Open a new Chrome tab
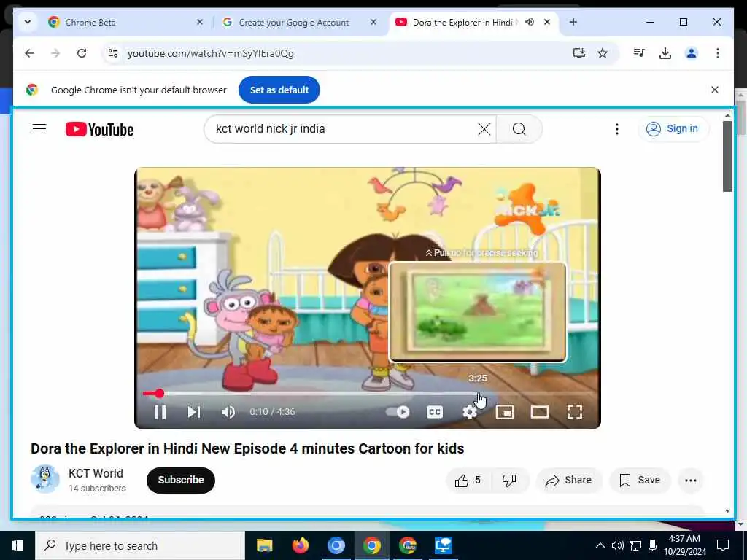747x560 pixels. tap(573, 22)
